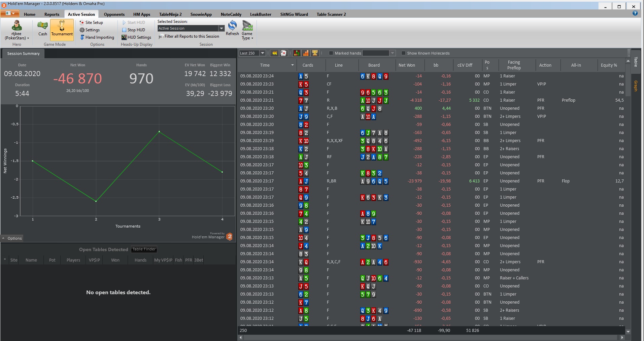
Task: Click Start HUD
Action: click(x=134, y=23)
